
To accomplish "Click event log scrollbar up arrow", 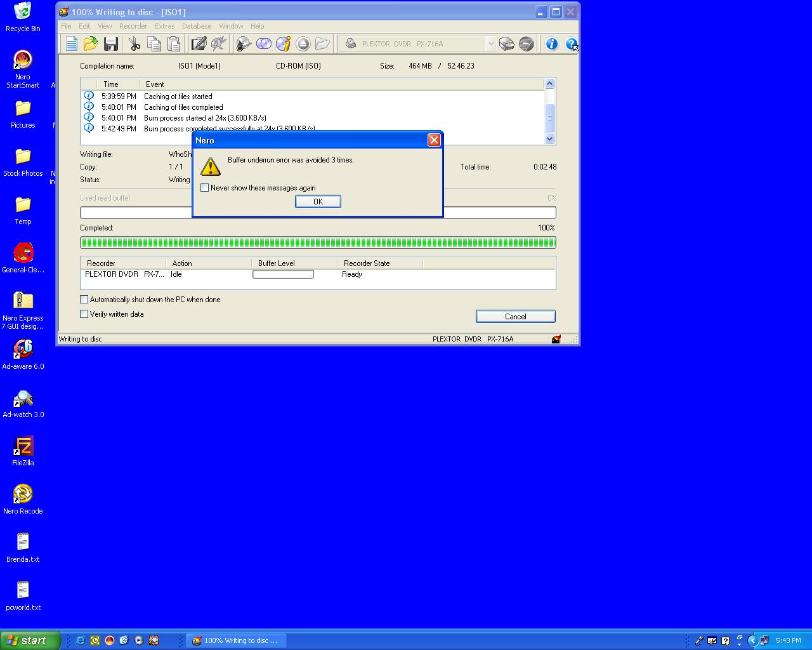I will (549, 83).
